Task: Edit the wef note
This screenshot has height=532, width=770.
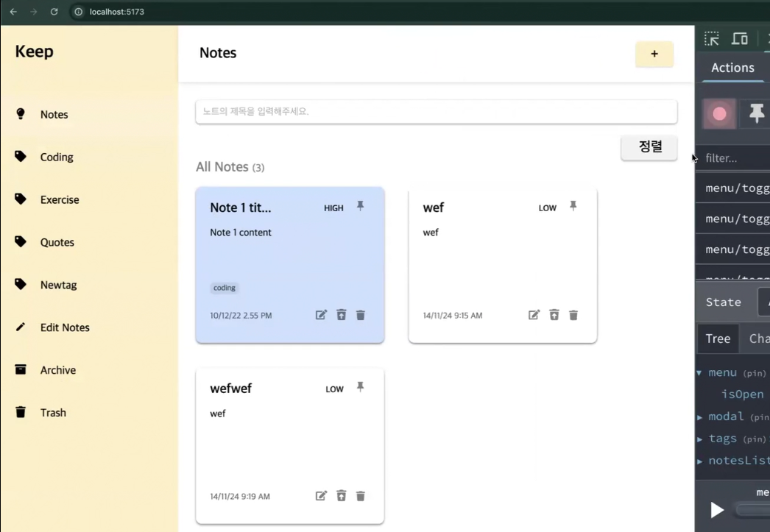Action: click(x=534, y=315)
